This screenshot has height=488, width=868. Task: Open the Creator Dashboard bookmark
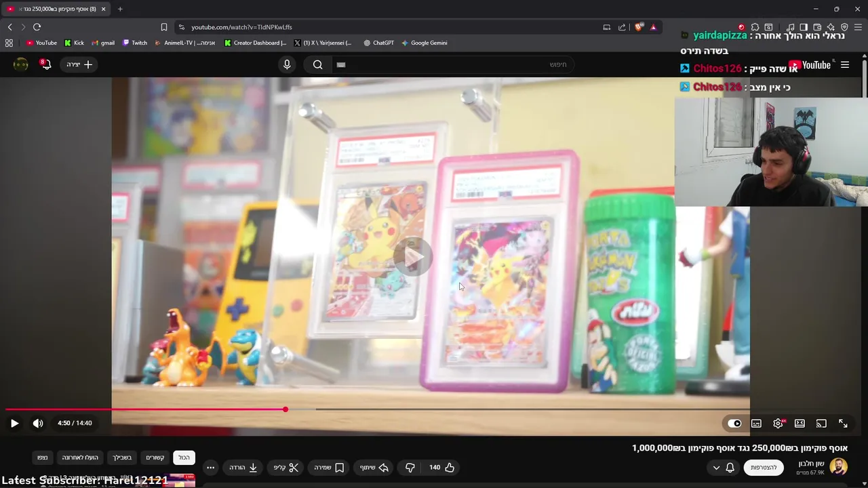click(256, 43)
